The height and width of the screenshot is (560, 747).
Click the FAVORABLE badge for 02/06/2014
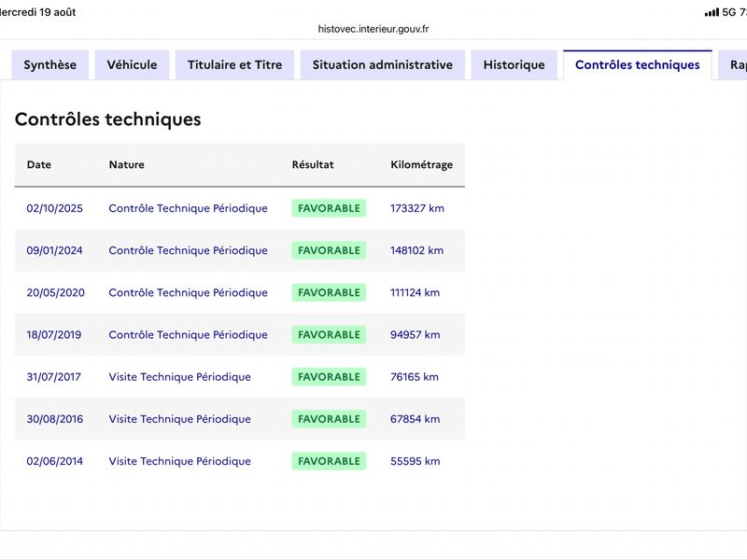(329, 461)
